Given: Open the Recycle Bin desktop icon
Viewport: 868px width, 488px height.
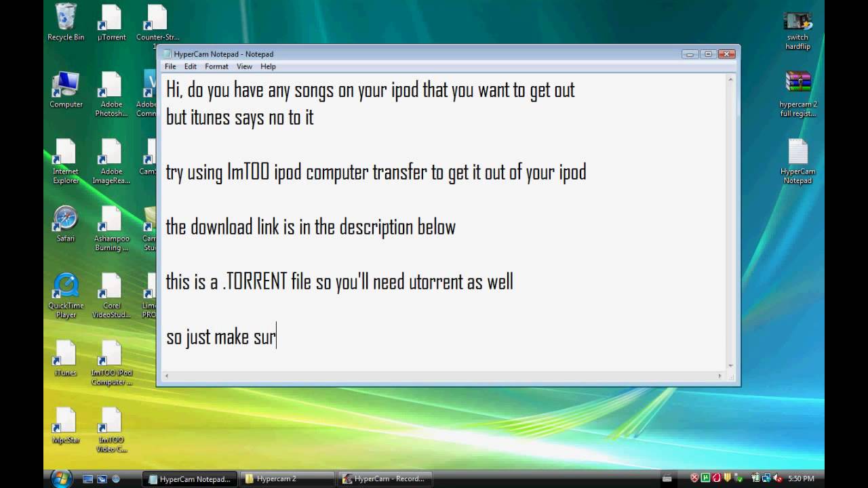Looking at the screenshot, I should [66, 22].
